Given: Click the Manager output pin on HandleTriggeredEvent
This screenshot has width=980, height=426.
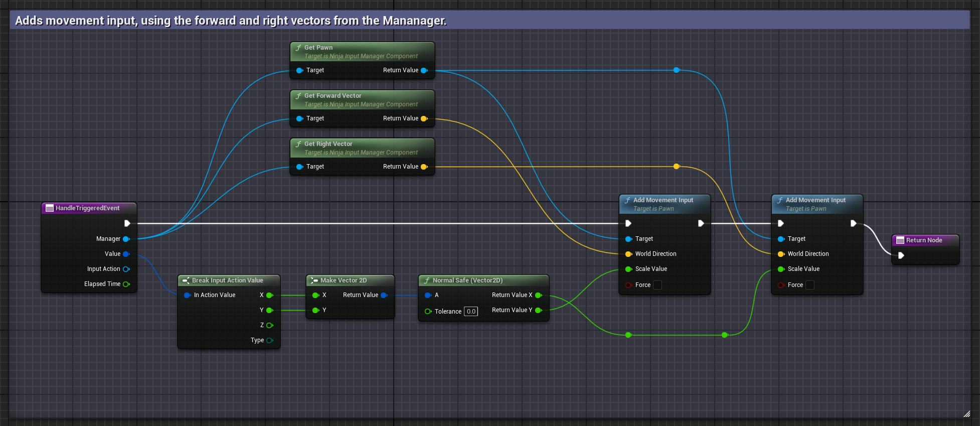Looking at the screenshot, I should (x=126, y=239).
